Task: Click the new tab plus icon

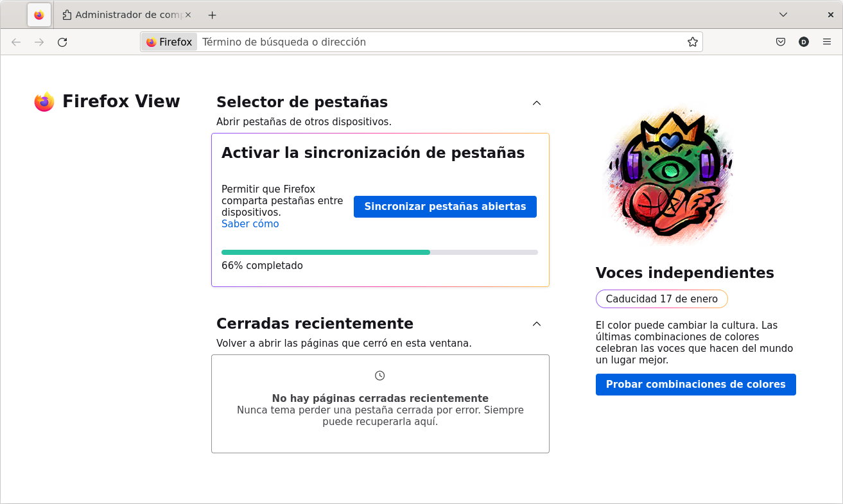Action: (x=213, y=15)
